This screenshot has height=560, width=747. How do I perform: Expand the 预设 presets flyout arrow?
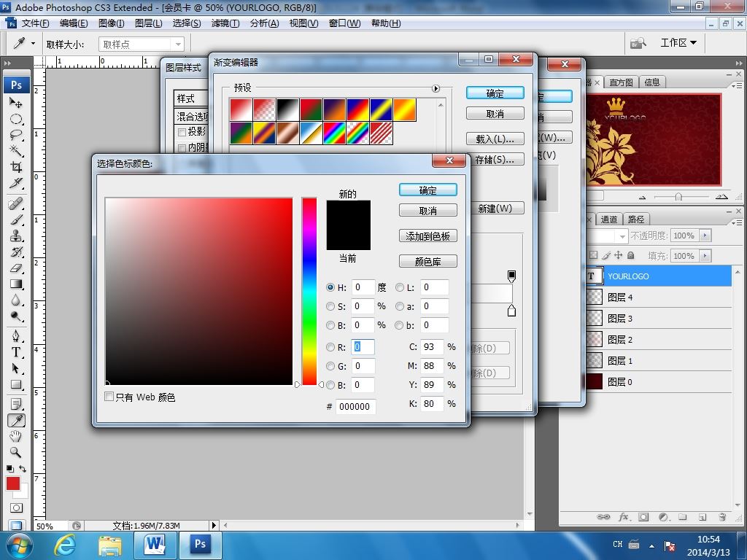[x=436, y=88]
